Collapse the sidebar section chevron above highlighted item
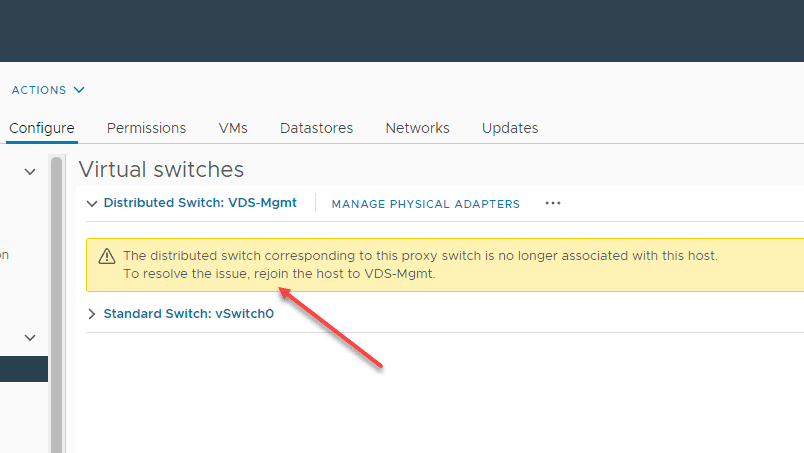 click(30, 338)
